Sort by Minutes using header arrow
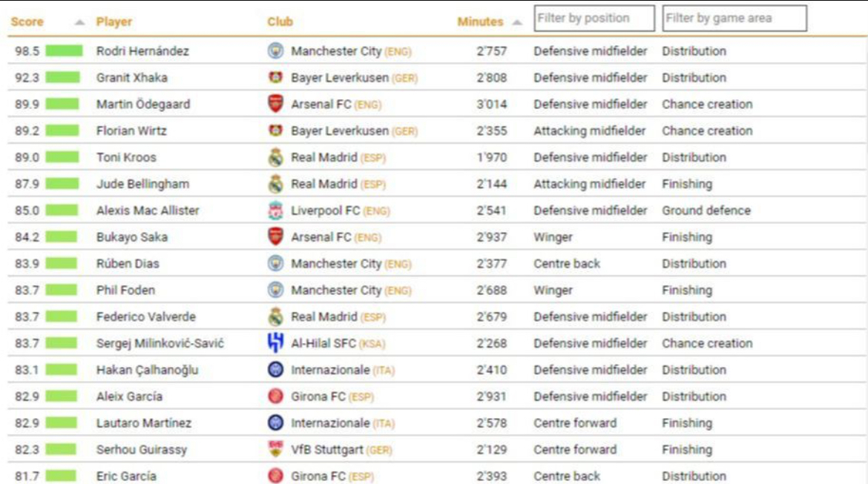The height and width of the screenshot is (484, 868). tap(517, 22)
